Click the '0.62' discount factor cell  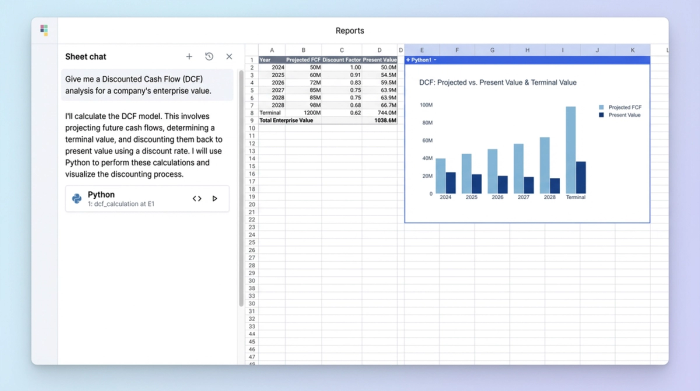point(342,113)
